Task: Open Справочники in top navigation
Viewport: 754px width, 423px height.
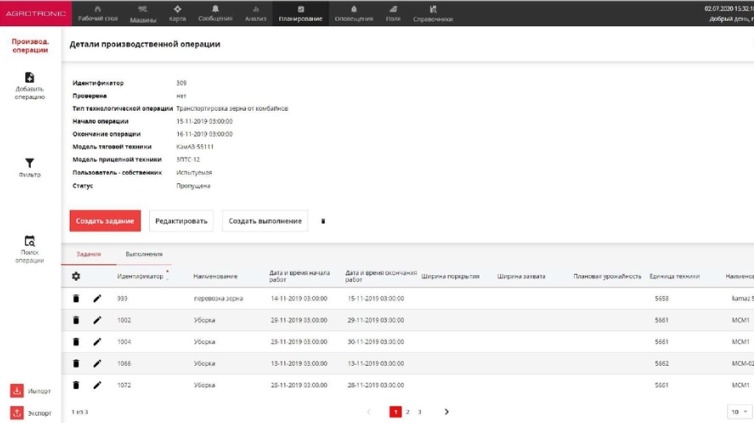Action: click(x=433, y=13)
